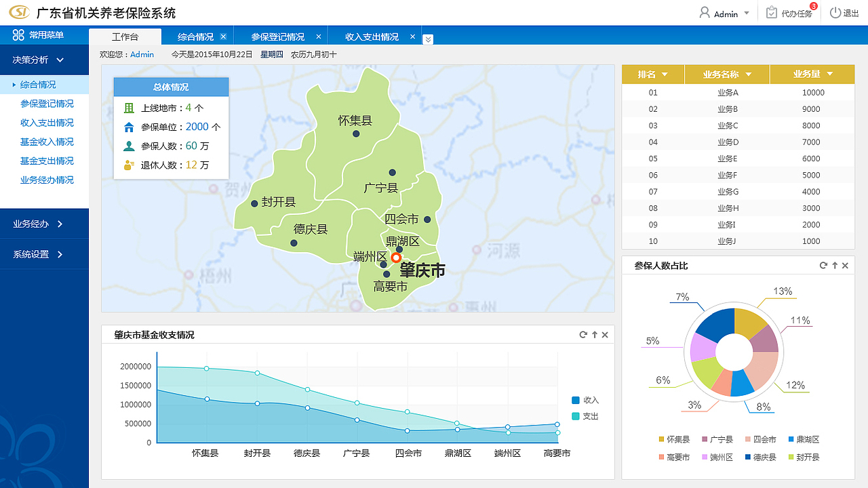Open 业务经办情况 in the sidebar

point(47,180)
